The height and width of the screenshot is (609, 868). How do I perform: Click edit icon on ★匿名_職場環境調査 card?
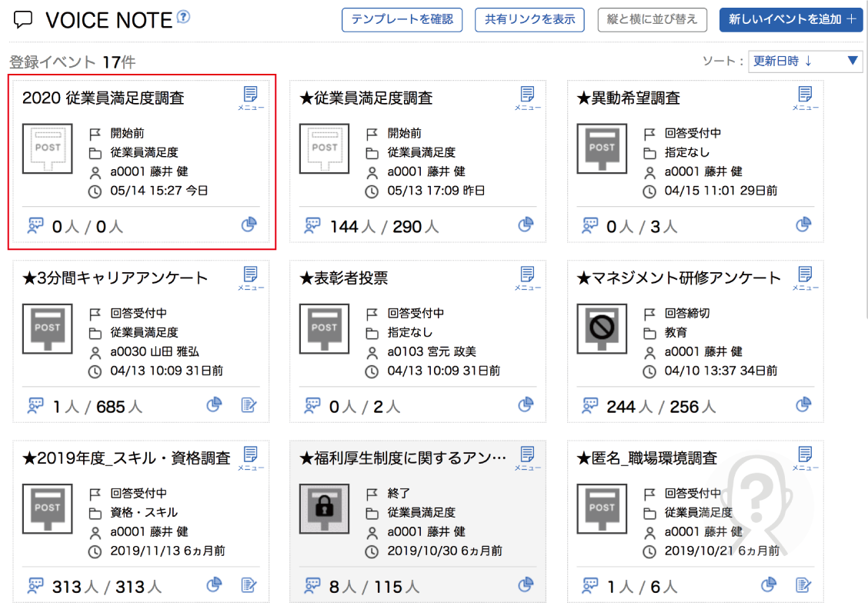(803, 585)
